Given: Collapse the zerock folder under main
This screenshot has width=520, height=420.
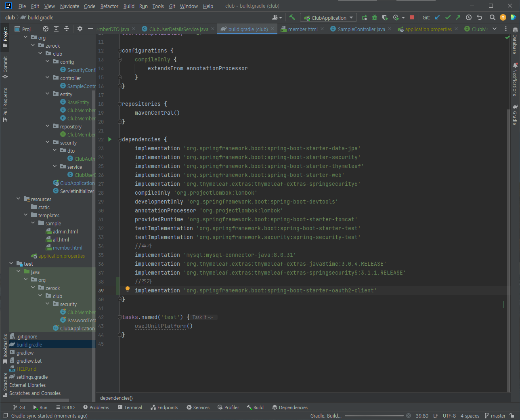Looking at the screenshot, I should point(33,46).
